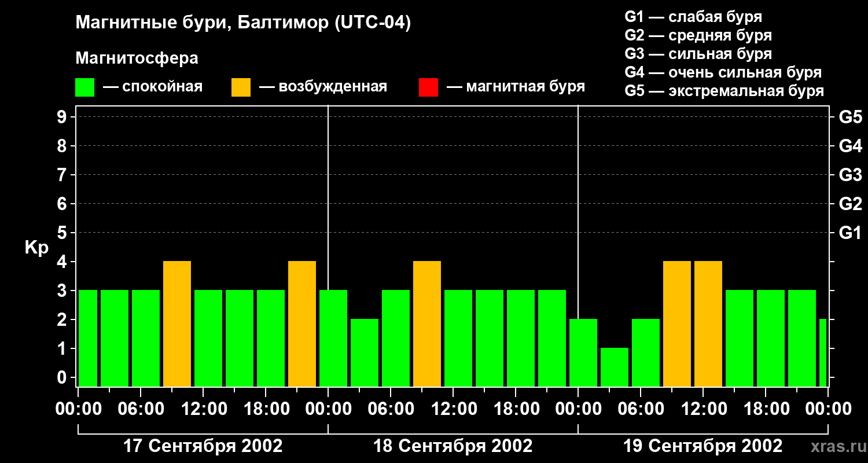Image resolution: width=868 pixels, height=463 pixels.
Task: Click the 'Kp' axis title
Action: [36, 248]
